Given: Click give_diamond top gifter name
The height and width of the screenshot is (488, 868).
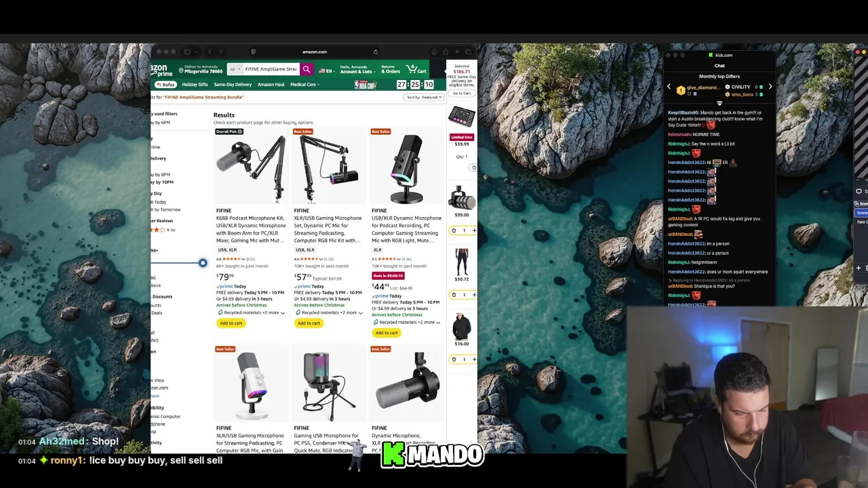Looking at the screenshot, I should 703,87.
